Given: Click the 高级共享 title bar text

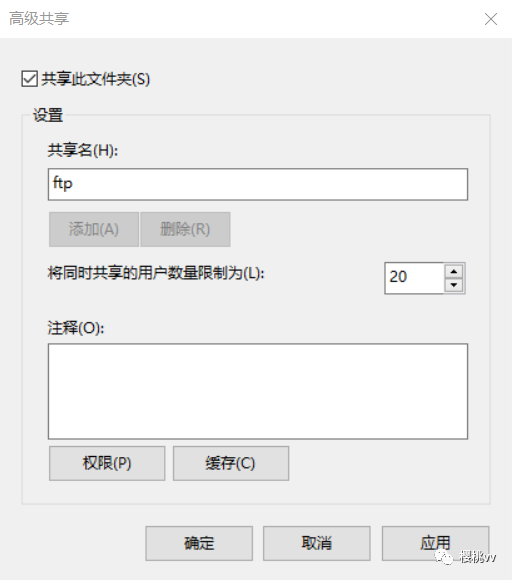Looking at the screenshot, I should [39, 18].
